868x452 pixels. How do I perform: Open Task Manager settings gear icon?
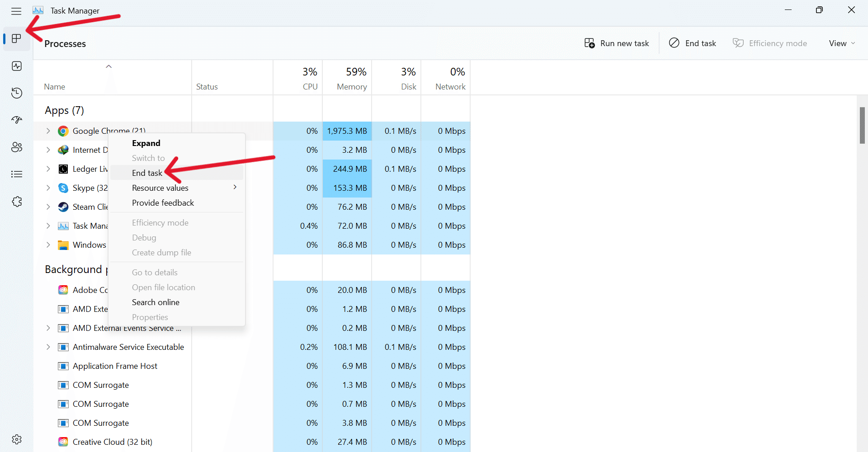(17, 439)
